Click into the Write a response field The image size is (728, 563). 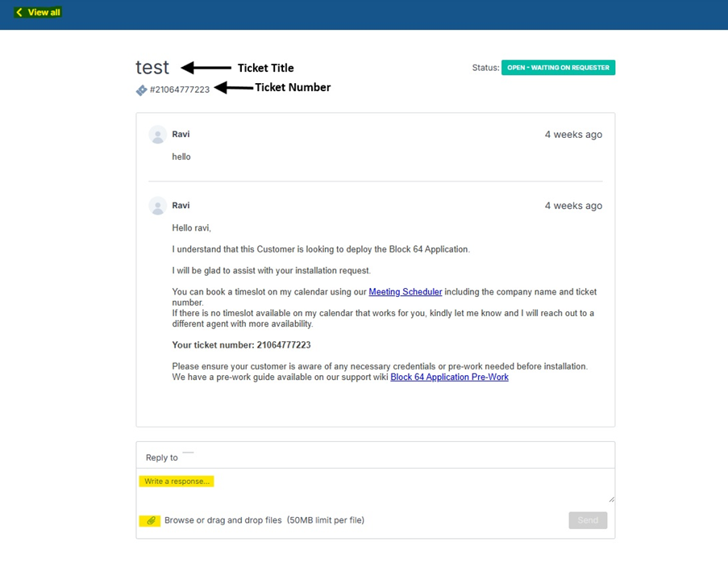click(x=375, y=486)
